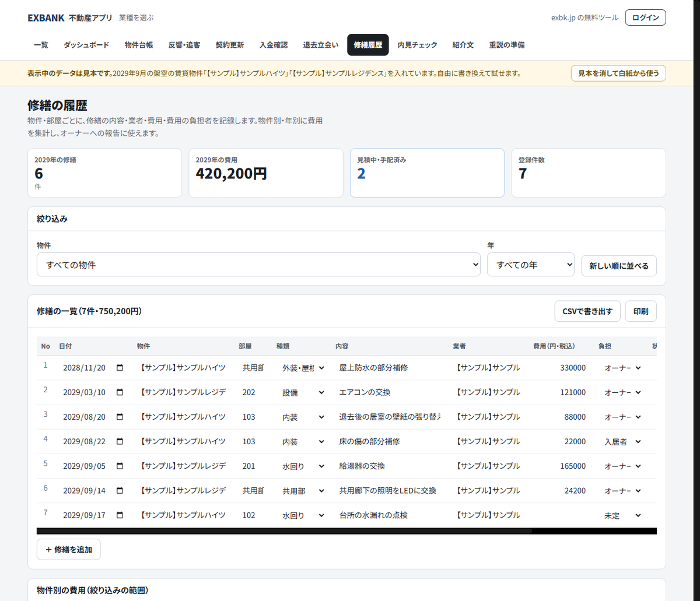Edit 内容 field 給湯器の交換

pos(389,466)
